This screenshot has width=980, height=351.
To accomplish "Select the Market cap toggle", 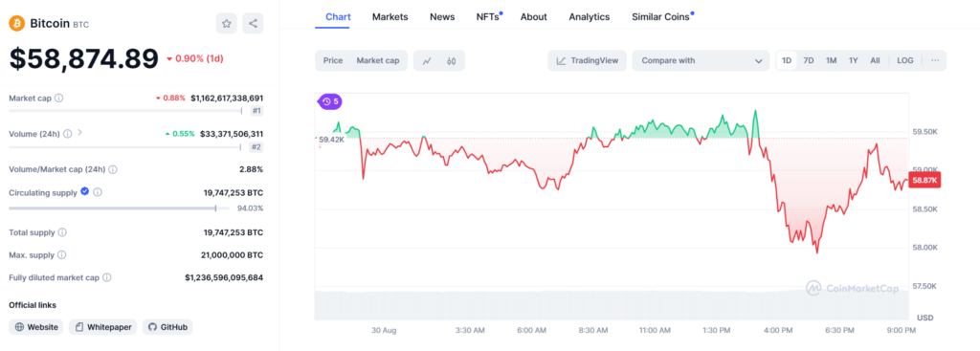I will tap(377, 60).
